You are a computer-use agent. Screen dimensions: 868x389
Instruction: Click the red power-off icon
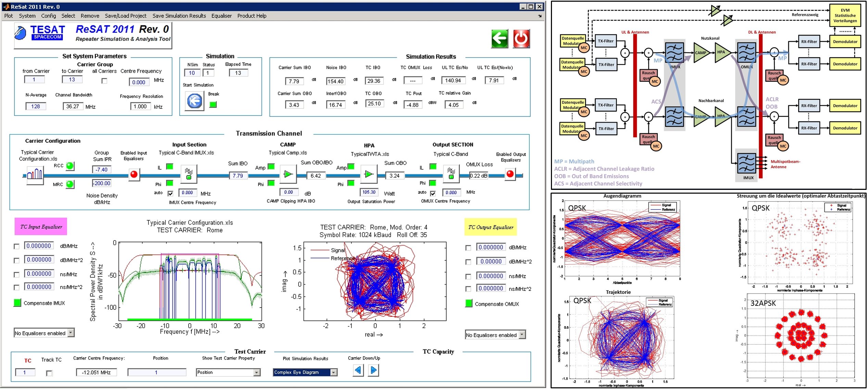pyautogui.click(x=521, y=38)
